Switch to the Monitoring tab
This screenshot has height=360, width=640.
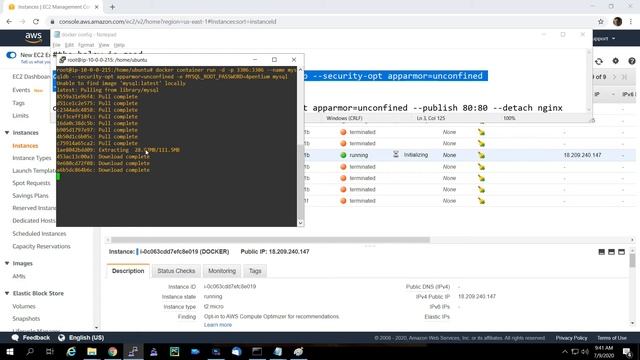pyautogui.click(x=222, y=271)
